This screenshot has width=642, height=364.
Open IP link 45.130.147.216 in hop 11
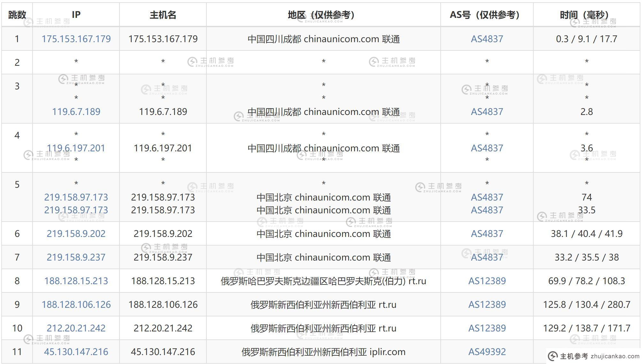[x=76, y=352]
